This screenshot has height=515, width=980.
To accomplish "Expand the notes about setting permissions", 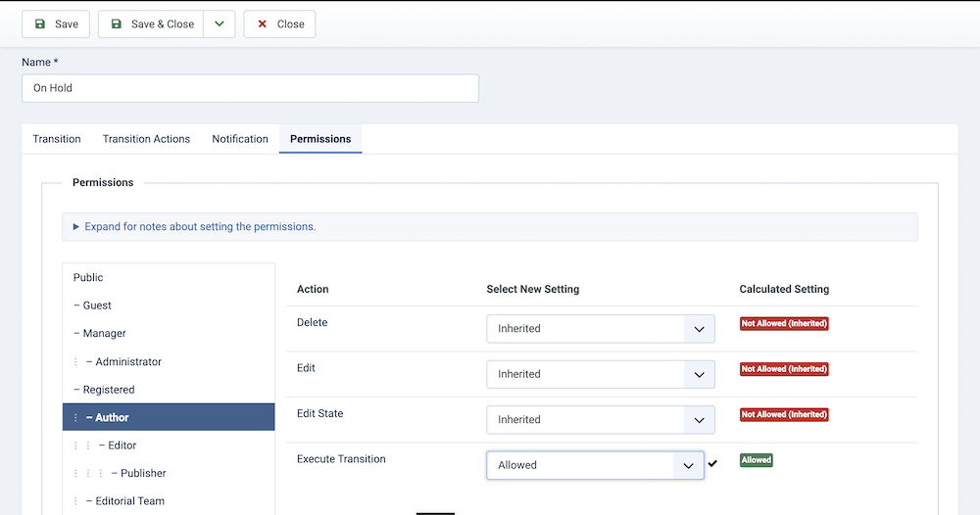I will [x=200, y=226].
